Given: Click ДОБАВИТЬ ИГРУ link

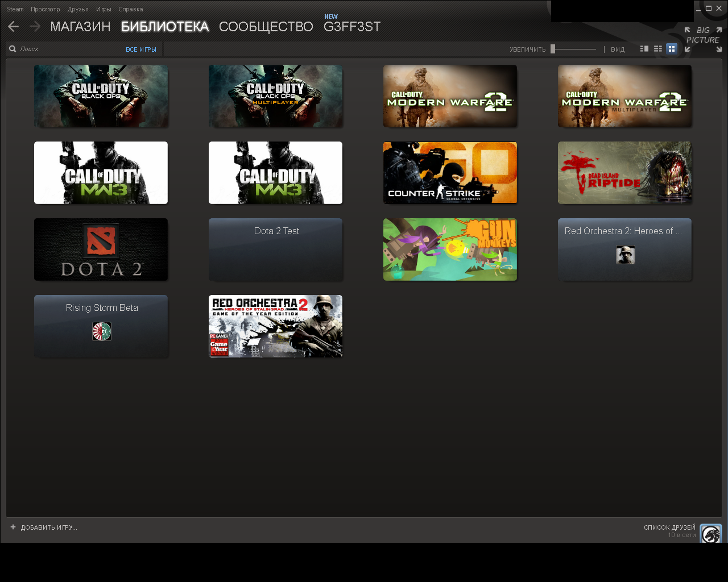Looking at the screenshot, I should tap(49, 527).
